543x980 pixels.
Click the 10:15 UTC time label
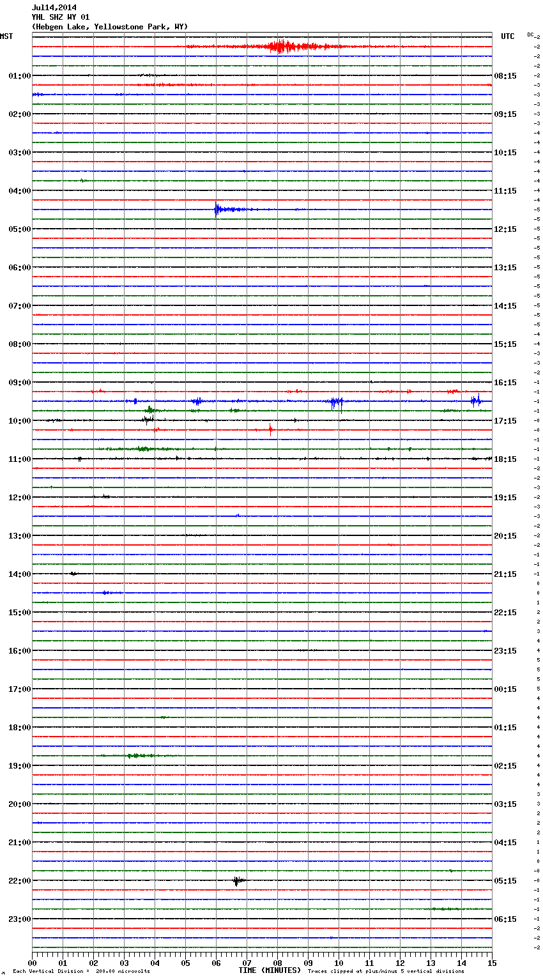click(505, 153)
